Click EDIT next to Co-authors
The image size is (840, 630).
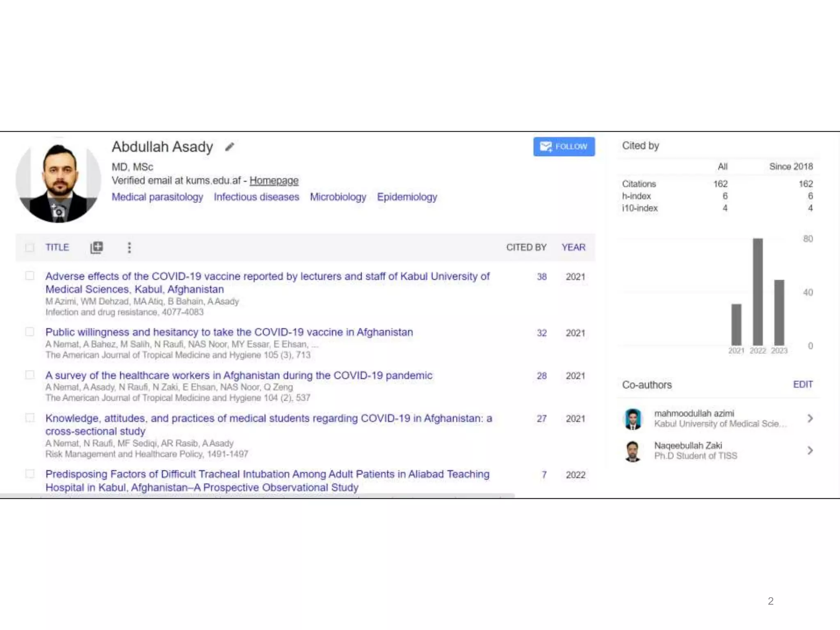pos(803,384)
